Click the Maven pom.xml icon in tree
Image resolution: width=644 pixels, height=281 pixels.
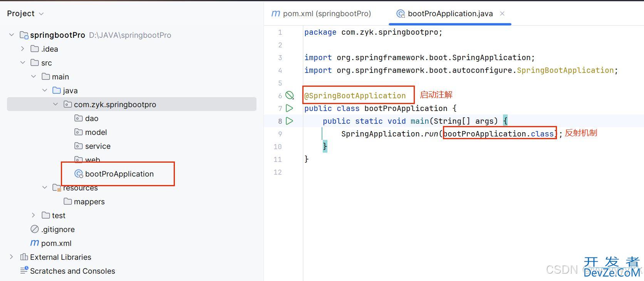[x=35, y=243]
